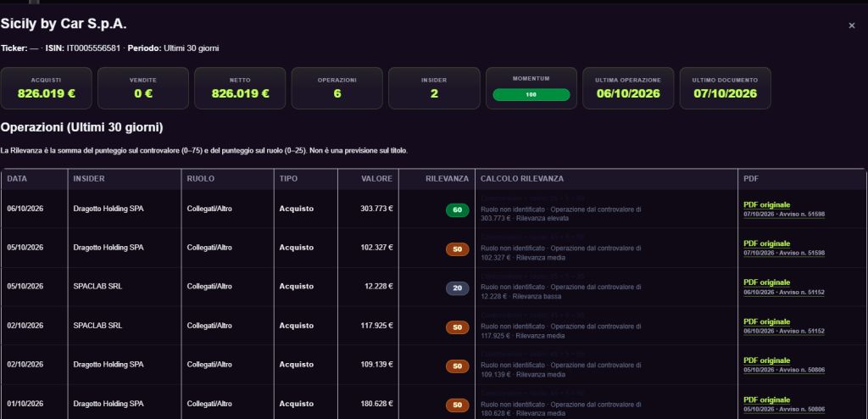Select the NETTO 826.019 € card
Viewport: 868px width, 419px height.
coord(240,88)
